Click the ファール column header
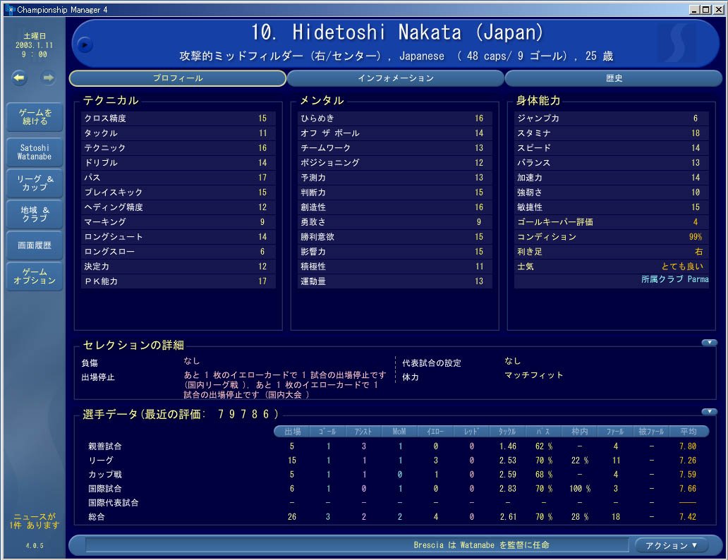Screen dimensions: 728x560 pyautogui.click(x=615, y=432)
